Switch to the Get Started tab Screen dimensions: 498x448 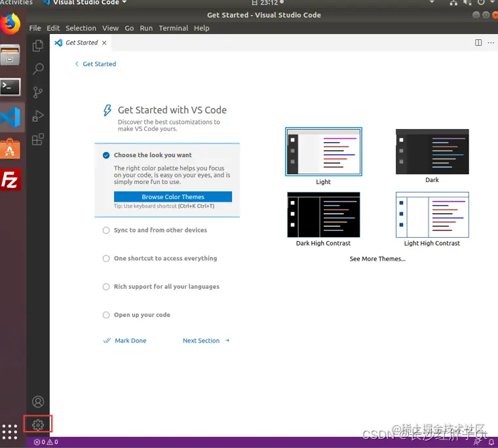coord(81,43)
